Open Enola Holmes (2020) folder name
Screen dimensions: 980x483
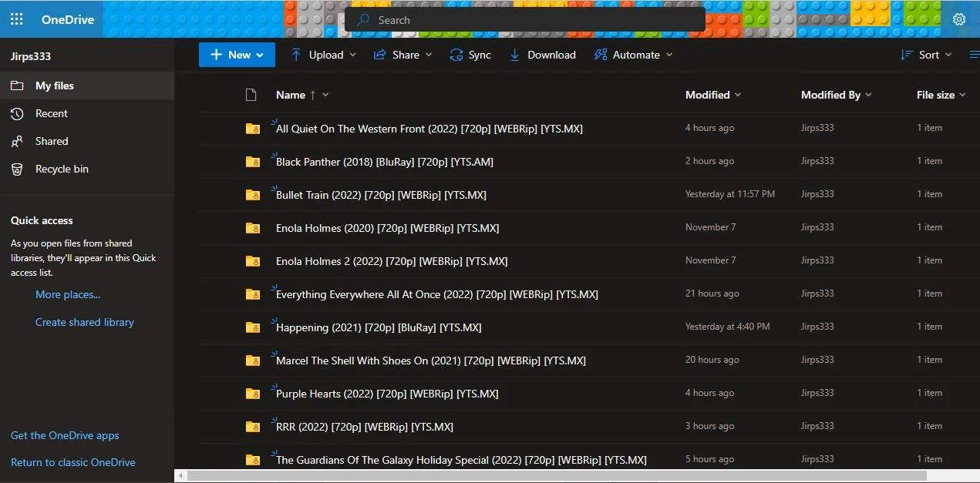pos(387,228)
